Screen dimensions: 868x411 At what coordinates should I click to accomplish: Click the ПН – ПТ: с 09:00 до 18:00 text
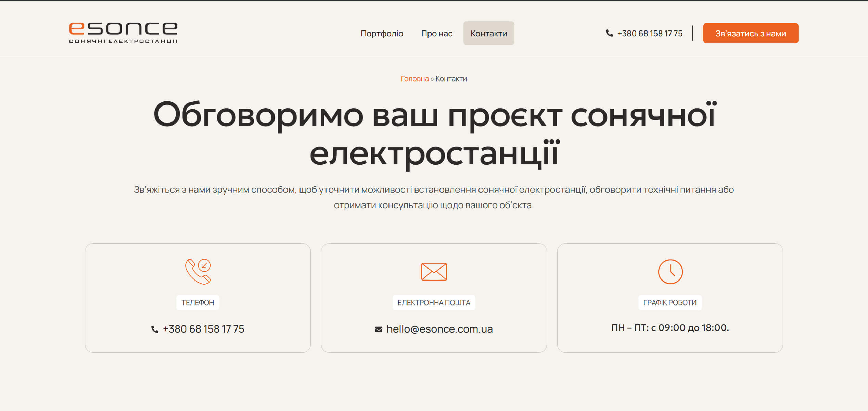(x=670, y=328)
